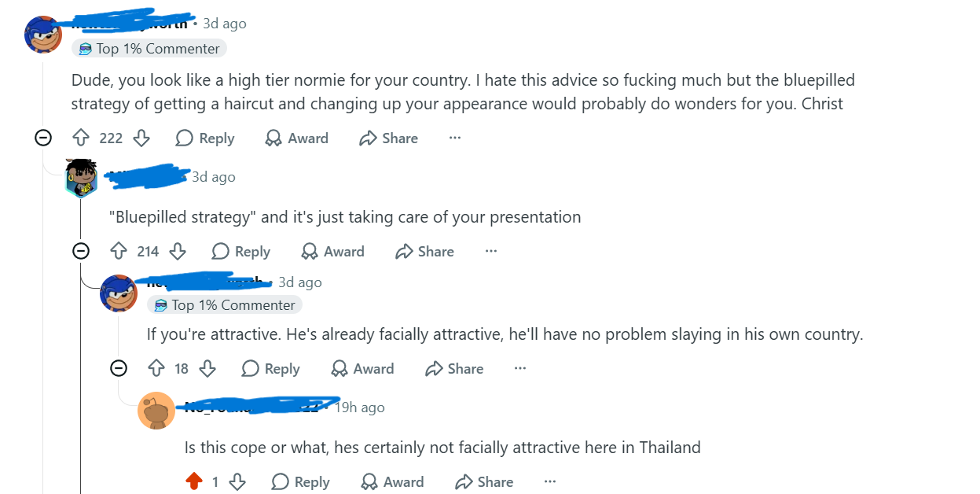Viewport: 980px width, 494px height.
Task: Collapse the "Bluepilled strategy" reply thread
Action: point(80,252)
